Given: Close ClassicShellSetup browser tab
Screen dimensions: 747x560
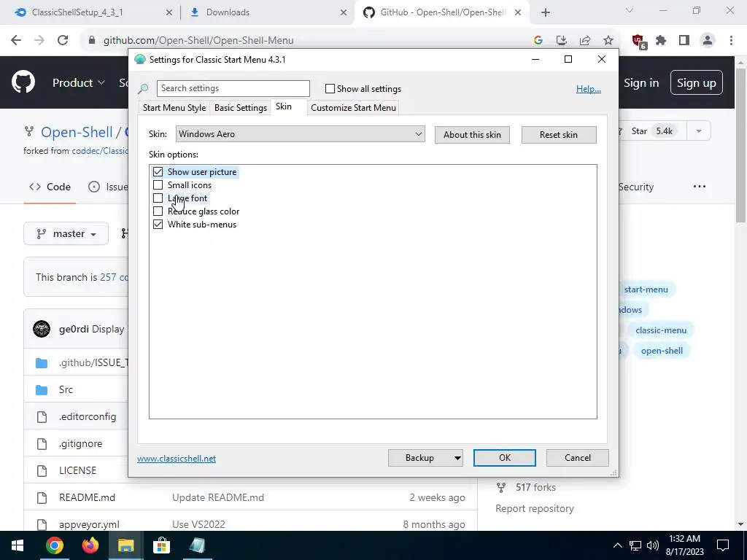Looking at the screenshot, I should pyautogui.click(x=169, y=13).
